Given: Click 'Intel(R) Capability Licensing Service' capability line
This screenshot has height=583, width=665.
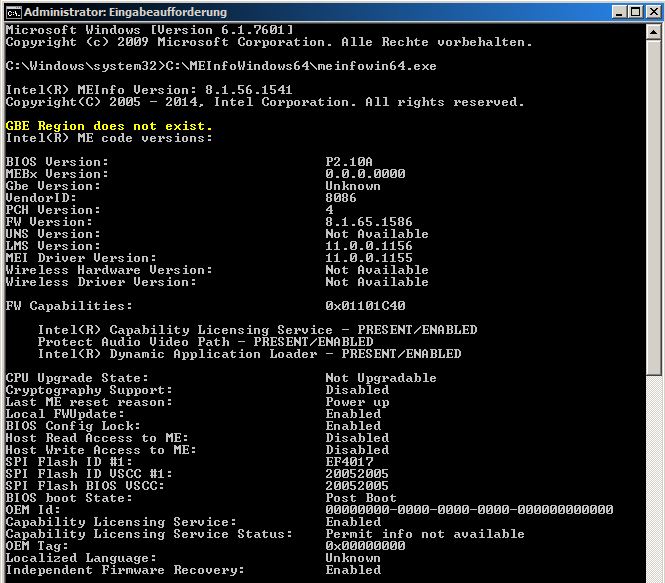Looking at the screenshot, I should [x=257, y=330].
